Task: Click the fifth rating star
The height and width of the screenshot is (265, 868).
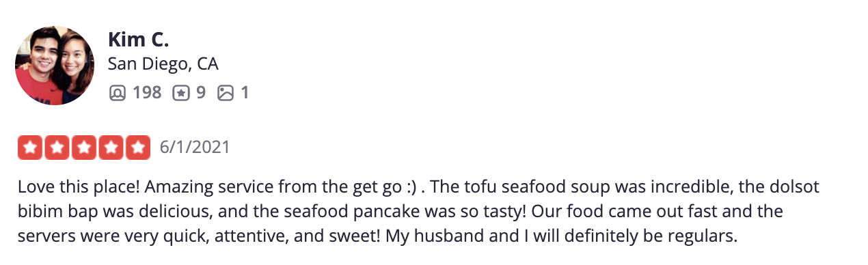Action: (x=138, y=148)
